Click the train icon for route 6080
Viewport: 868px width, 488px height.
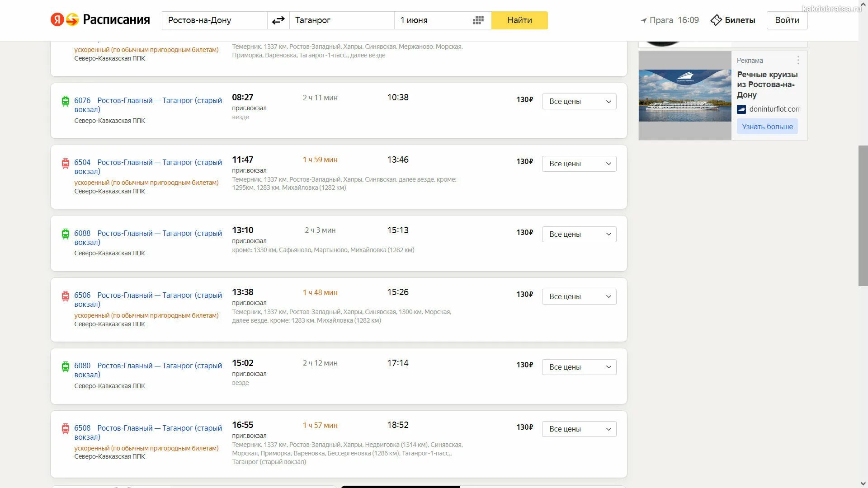(x=66, y=368)
